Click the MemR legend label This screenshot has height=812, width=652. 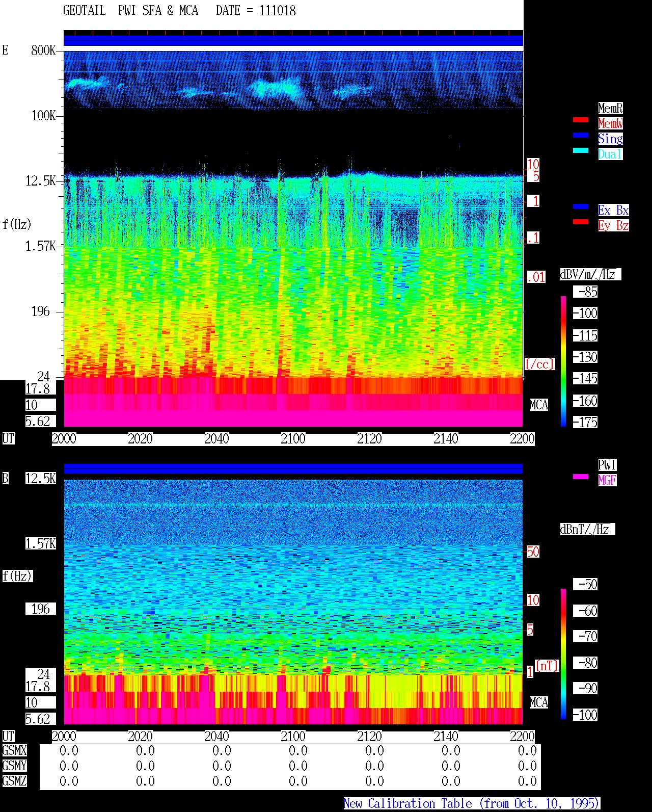610,108
